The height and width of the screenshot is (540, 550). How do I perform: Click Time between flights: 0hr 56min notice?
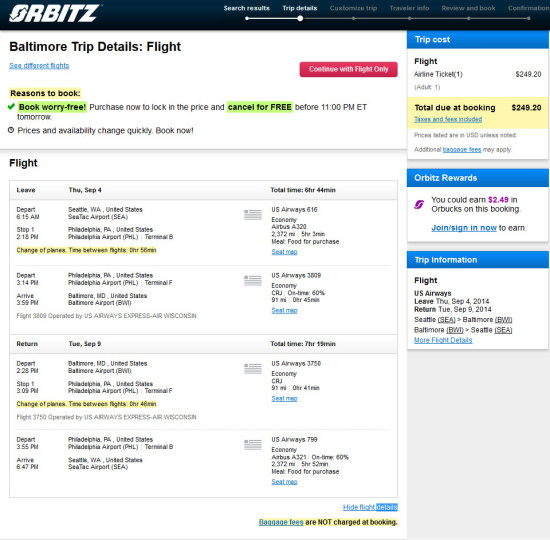tap(86, 250)
